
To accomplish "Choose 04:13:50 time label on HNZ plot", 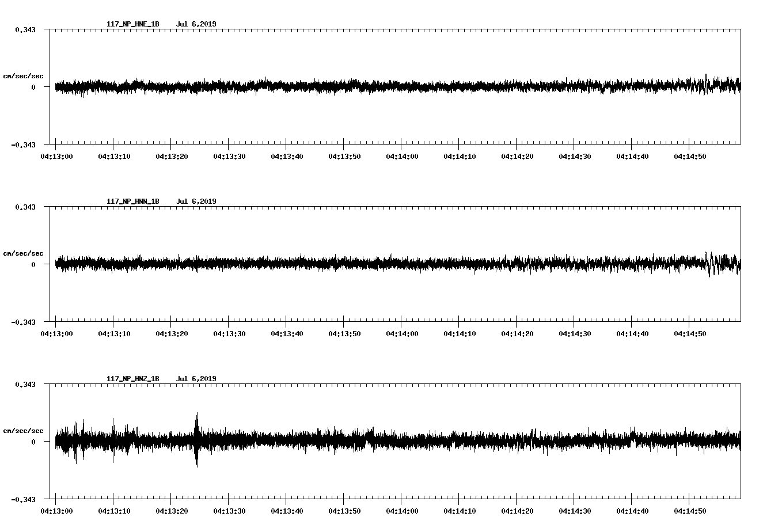I will pyautogui.click(x=344, y=511).
